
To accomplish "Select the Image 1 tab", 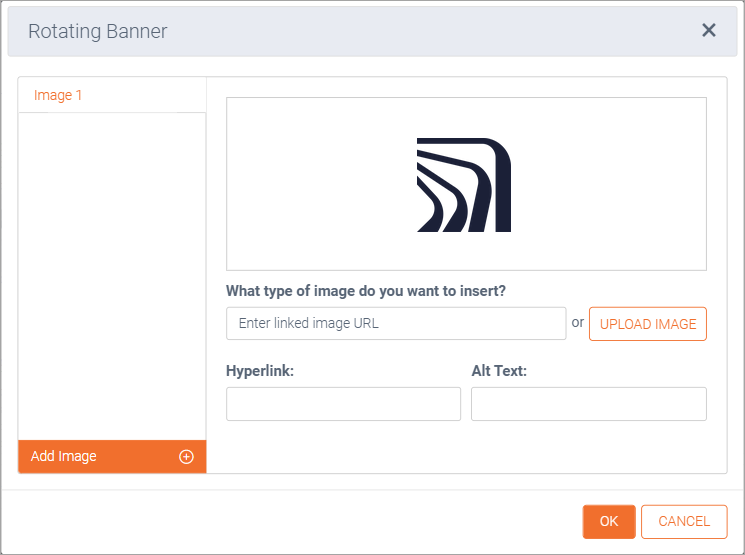I will point(58,95).
